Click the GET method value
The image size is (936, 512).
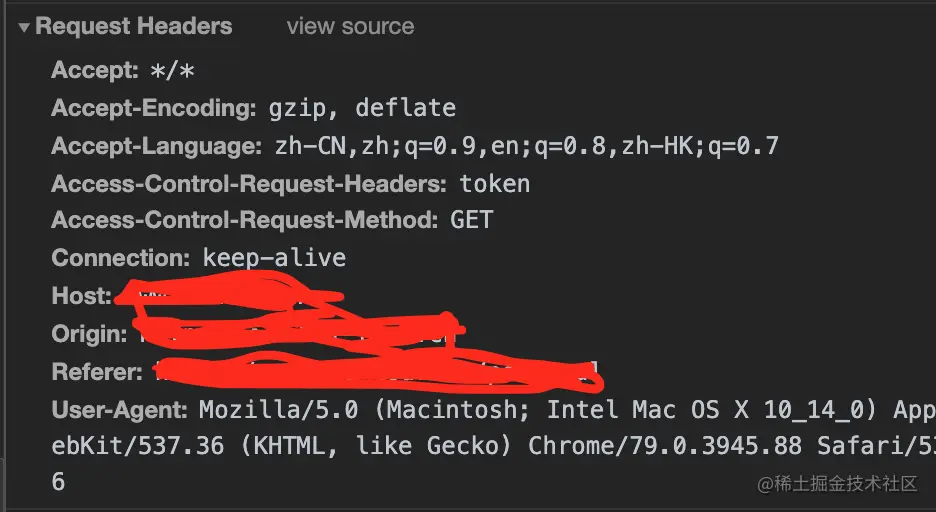(x=472, y=220)
